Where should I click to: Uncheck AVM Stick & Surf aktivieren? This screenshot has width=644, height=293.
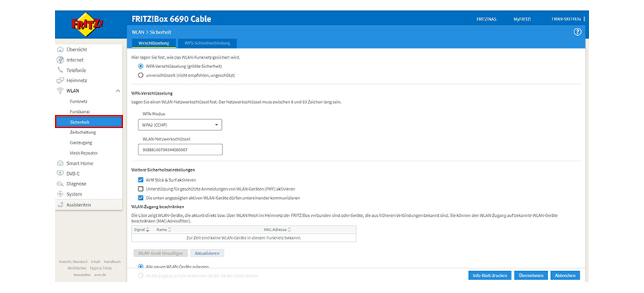tap(141, 179)
